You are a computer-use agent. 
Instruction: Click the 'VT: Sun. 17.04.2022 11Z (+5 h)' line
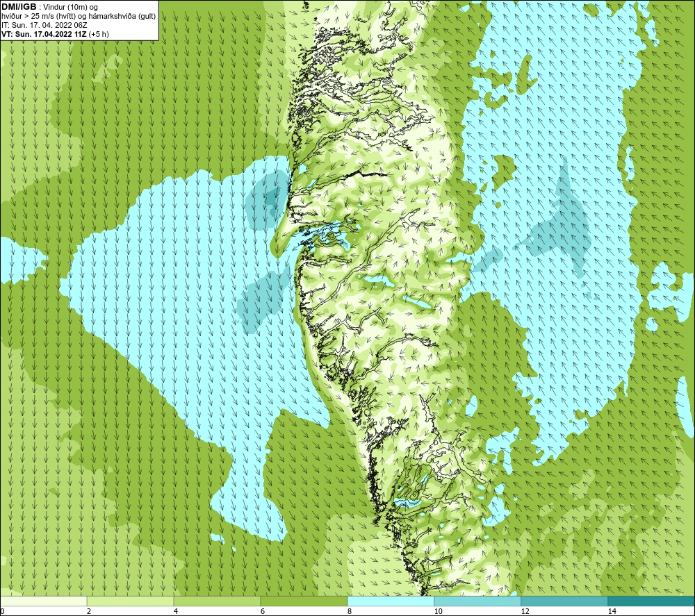55,33
